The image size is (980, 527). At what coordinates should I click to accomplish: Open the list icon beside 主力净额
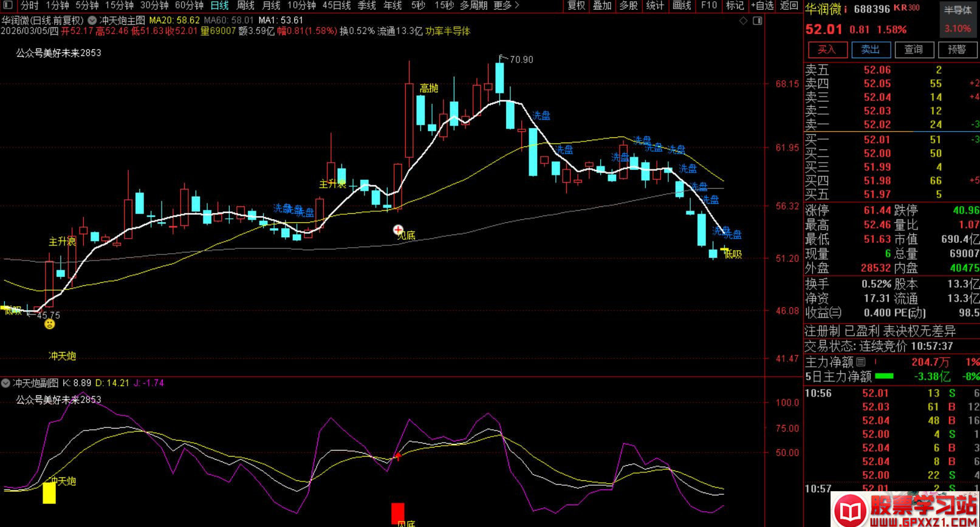861,362
